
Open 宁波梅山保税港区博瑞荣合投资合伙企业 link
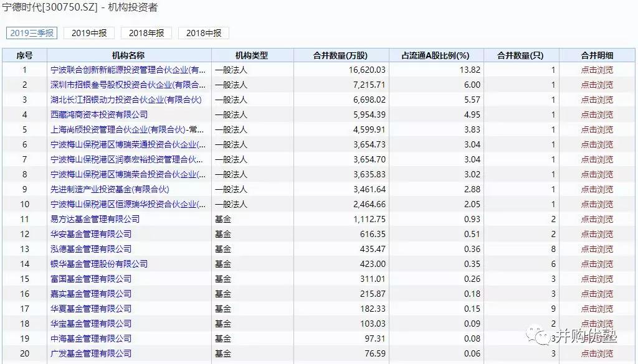click(128, 174)
